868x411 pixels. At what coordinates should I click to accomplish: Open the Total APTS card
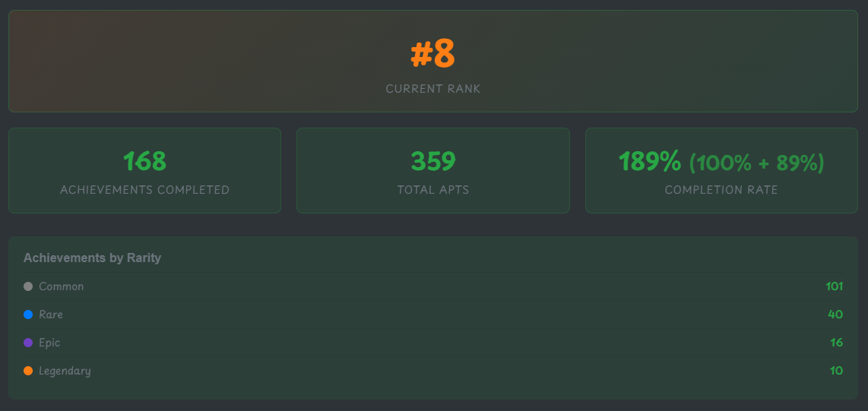point(433,170)
